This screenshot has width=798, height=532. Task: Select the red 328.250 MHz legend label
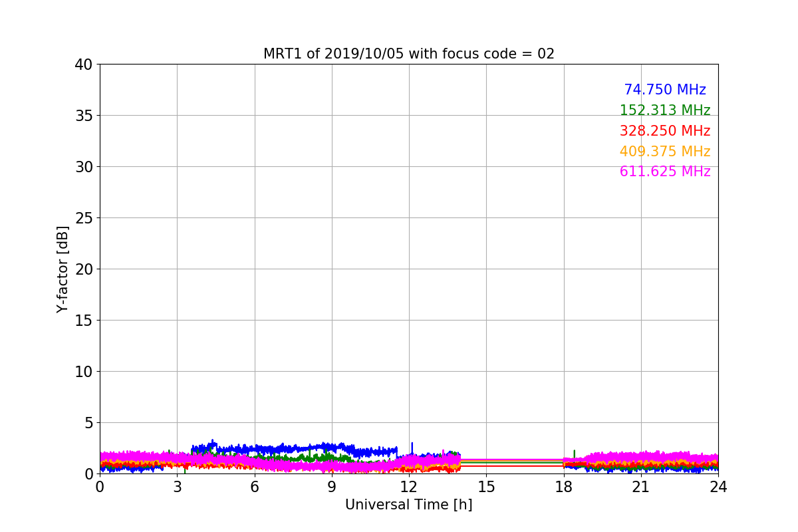point(665,131)
